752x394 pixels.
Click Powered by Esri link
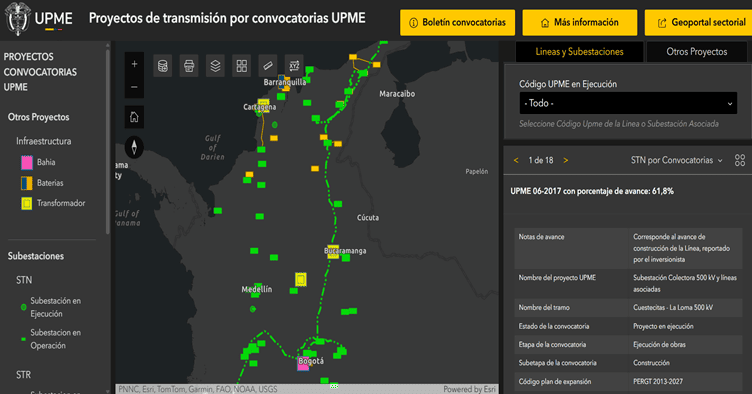[x=470, y=389]
